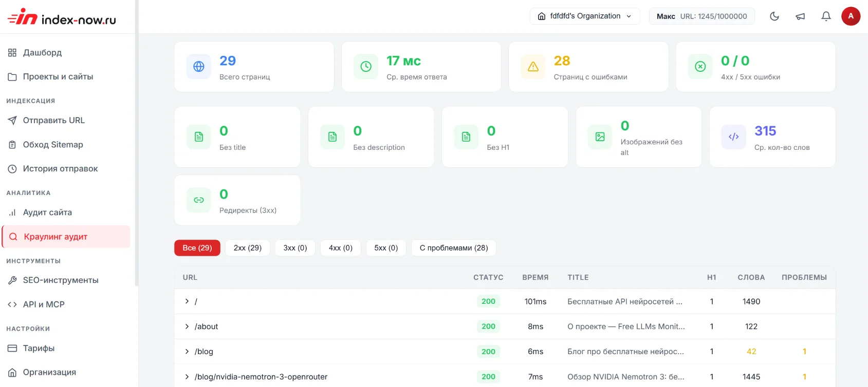Open the index-now.ru logo home link
Viewport: 868px width, 387px height.
pyautogui.click(x=62, y=17)
